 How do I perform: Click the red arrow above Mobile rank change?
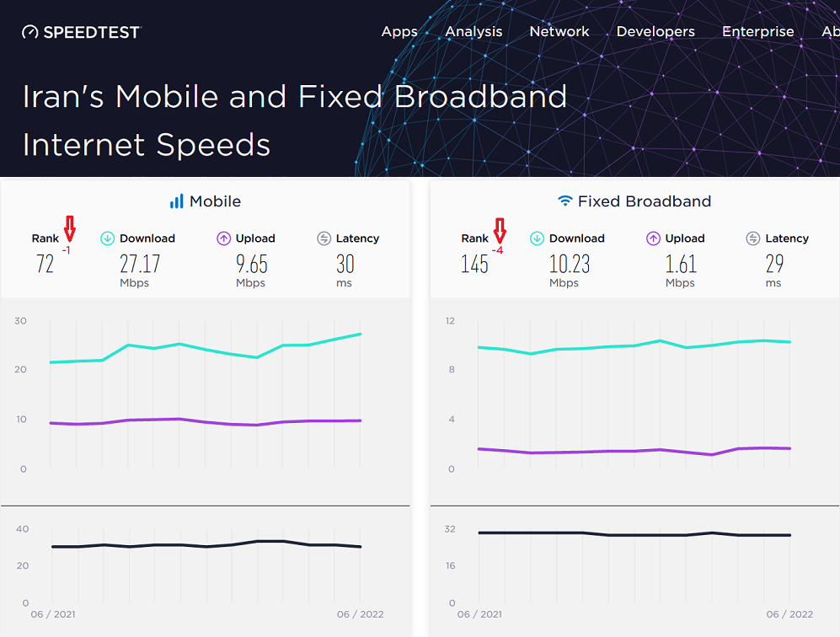click(x=70, y=228)
